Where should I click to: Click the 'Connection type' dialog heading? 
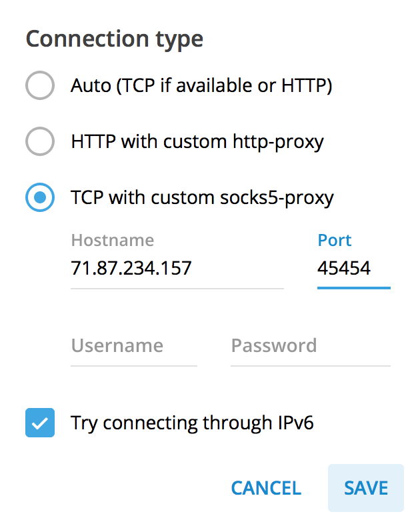tap(114, 39)
